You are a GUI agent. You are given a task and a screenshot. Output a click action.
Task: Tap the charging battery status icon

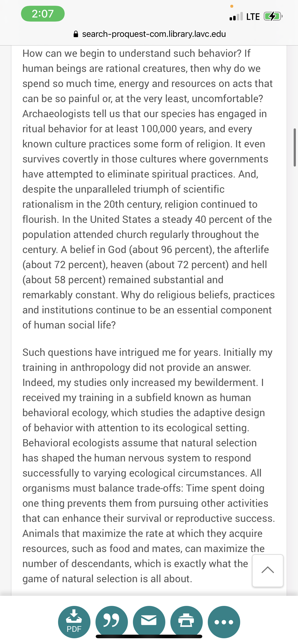tap(273, 17)
